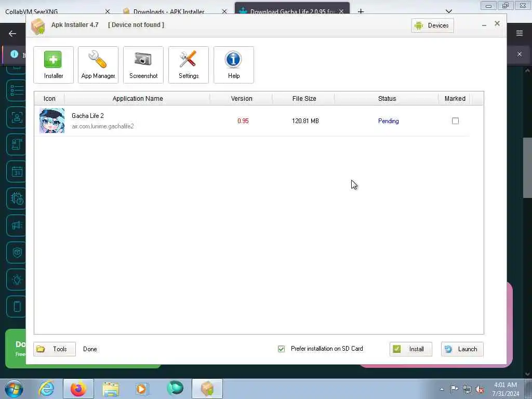The height and width of the screenshot is (399, 532).
Task: Open Windows Explorer from taskbar
Action: pos(111,389)
